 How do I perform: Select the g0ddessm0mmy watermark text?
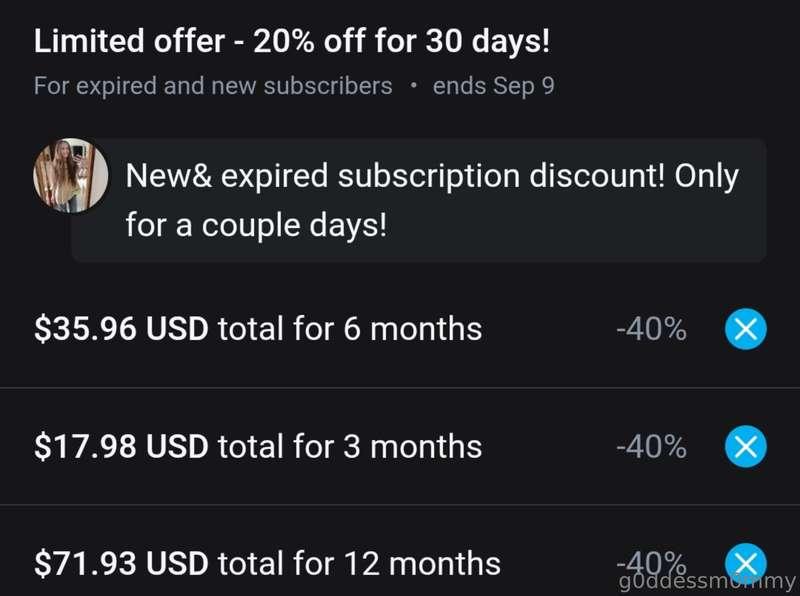click(710, 580)
